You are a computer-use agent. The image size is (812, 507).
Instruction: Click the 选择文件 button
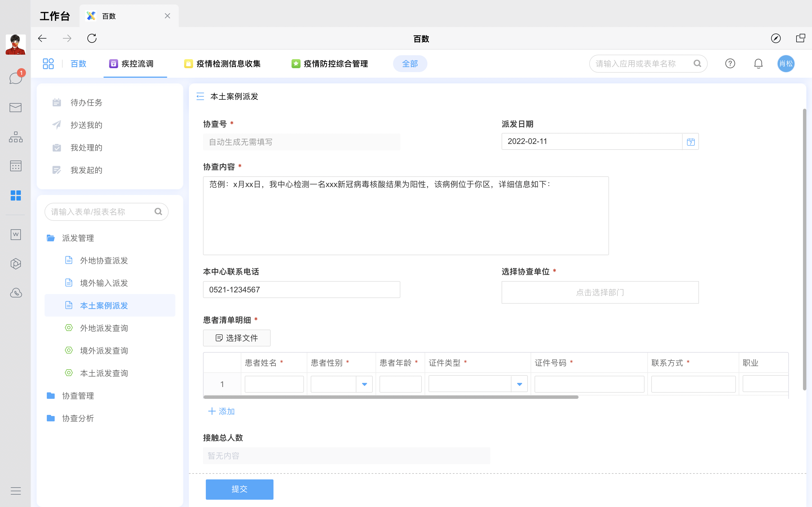point(237,338)
